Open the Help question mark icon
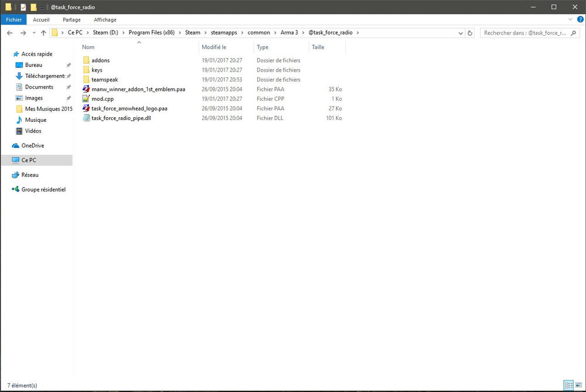The height and width of the screenshot is (392, 586). (580, 19)
